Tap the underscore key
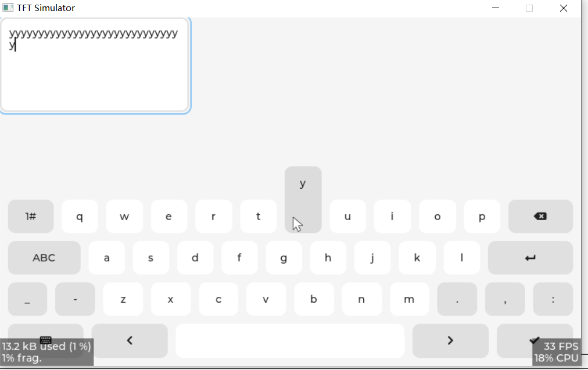588x370 pixels. pos(27,299)
